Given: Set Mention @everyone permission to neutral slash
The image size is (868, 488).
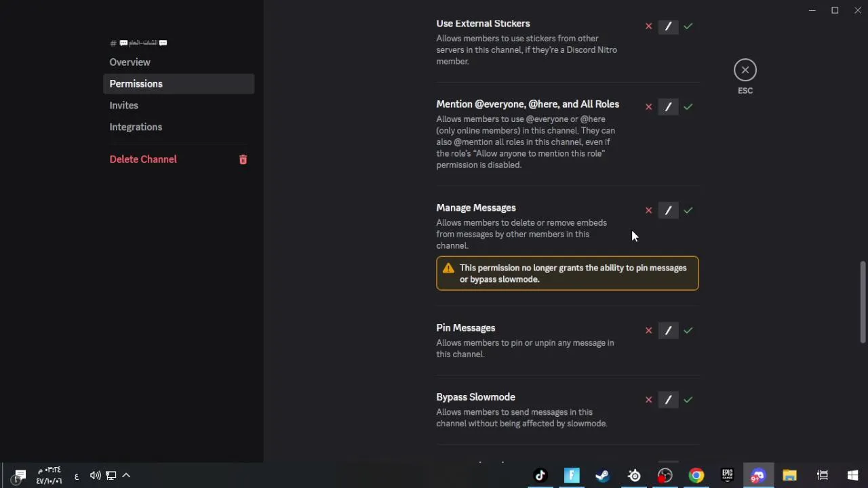Looking at the screenshot, I should pyautogui.click(x=668, y=107).
